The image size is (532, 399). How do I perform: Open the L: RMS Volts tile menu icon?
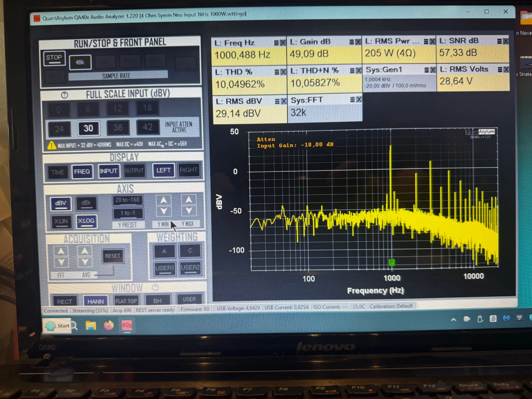[x=500, y=70]
